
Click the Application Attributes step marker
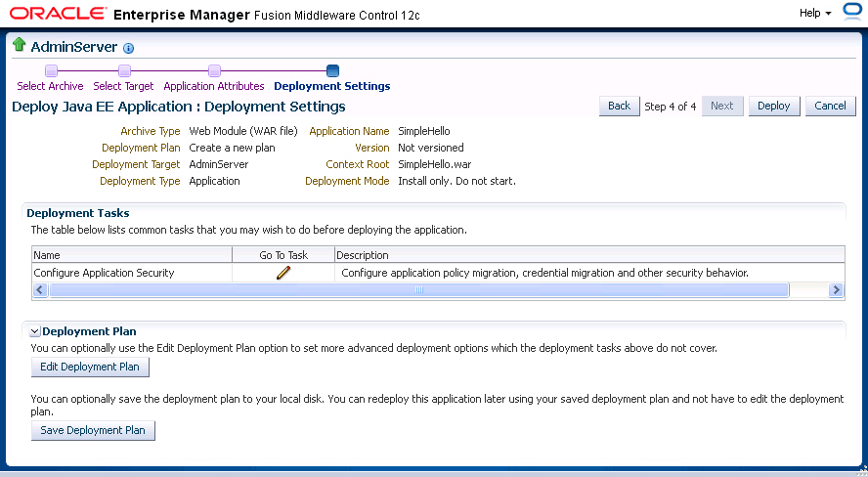pyautogui.click(x=214, y=70)
